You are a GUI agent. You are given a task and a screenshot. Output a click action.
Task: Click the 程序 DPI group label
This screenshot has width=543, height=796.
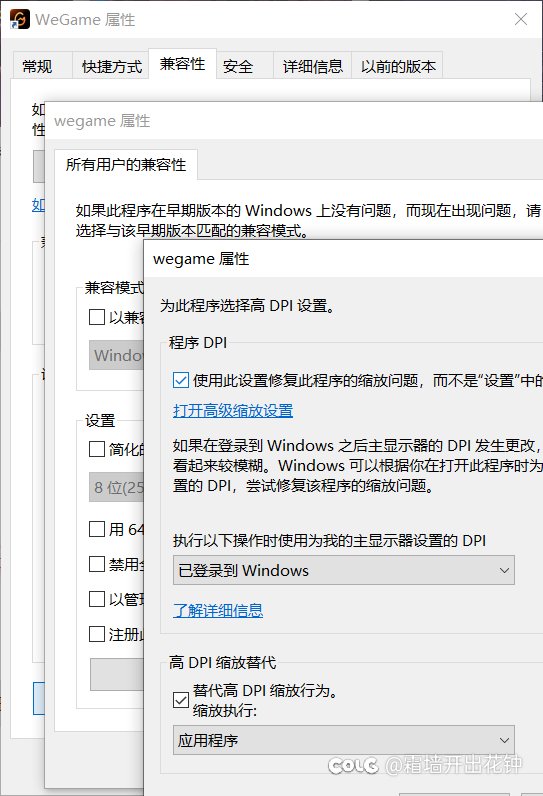tap(198, 343)
